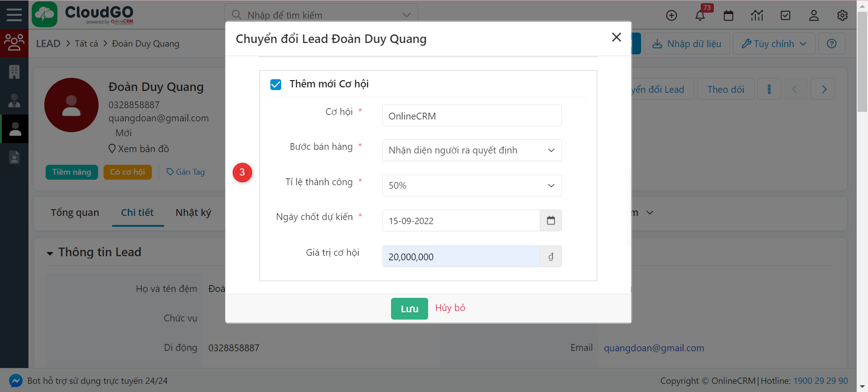Click the notification bell icon
This screenshot has width=868, height=392.
coord(700,15)
